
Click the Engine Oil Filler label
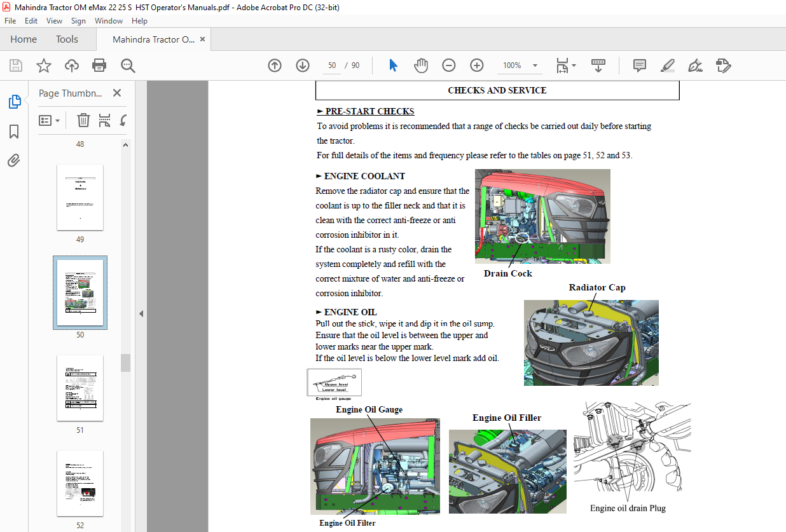507,418
